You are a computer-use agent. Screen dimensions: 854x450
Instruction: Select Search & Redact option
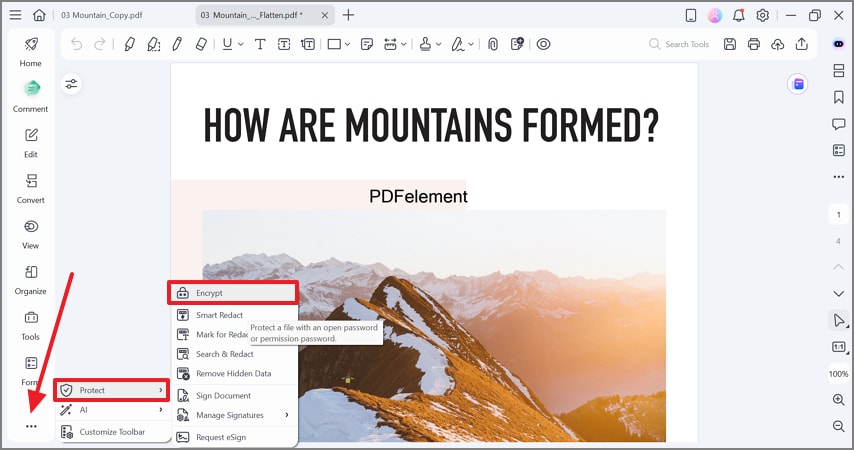(234, 354)
